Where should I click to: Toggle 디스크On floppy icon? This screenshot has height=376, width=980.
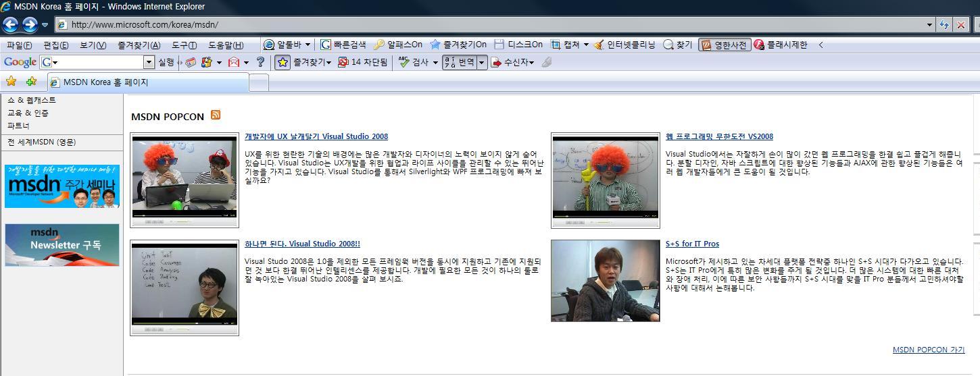pos(499,45)
